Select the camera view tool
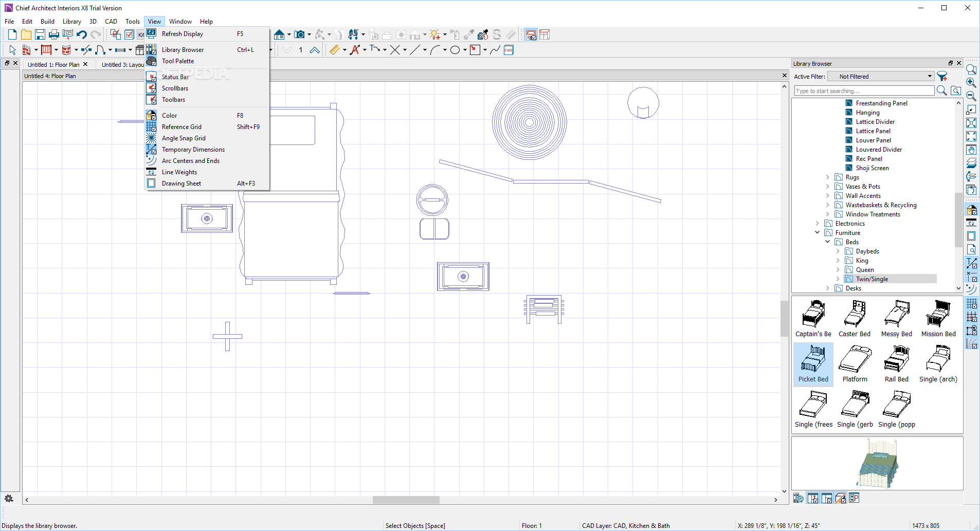This screenshot has height=531, width=980. coord(299,34)
